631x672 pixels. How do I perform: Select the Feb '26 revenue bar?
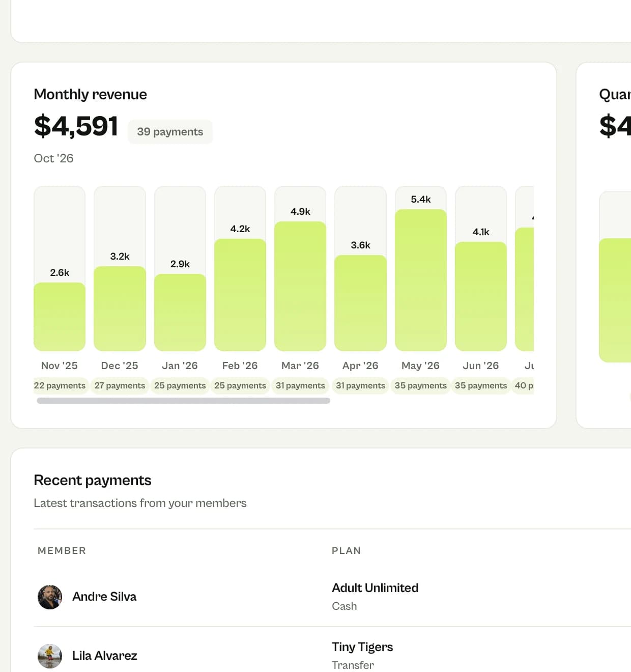pyautogui.click(x=240, y=295)
